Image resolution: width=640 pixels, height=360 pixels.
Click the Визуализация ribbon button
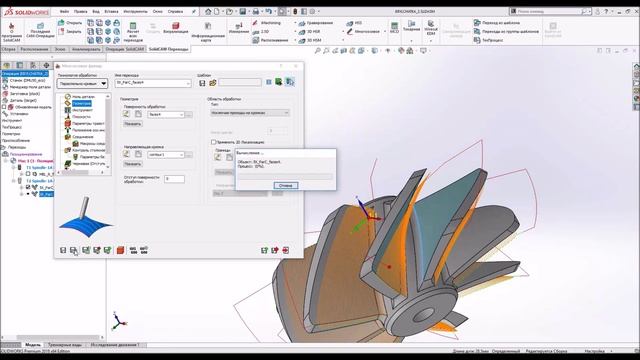(176, 28)
